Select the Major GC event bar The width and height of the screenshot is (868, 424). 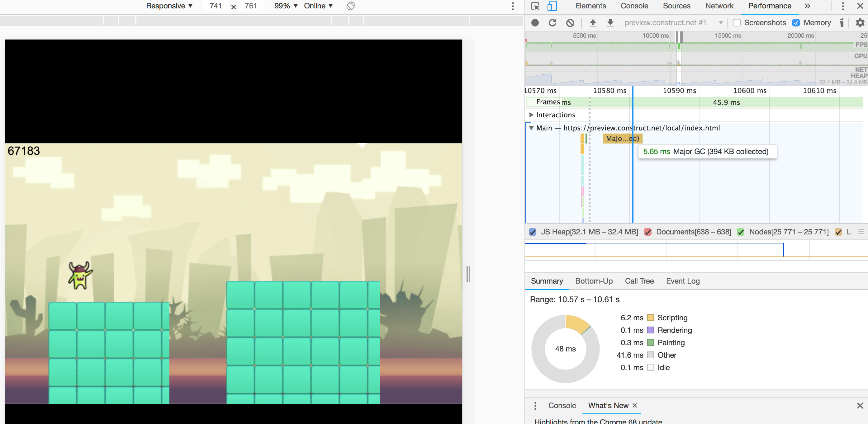tap(622, 139)
